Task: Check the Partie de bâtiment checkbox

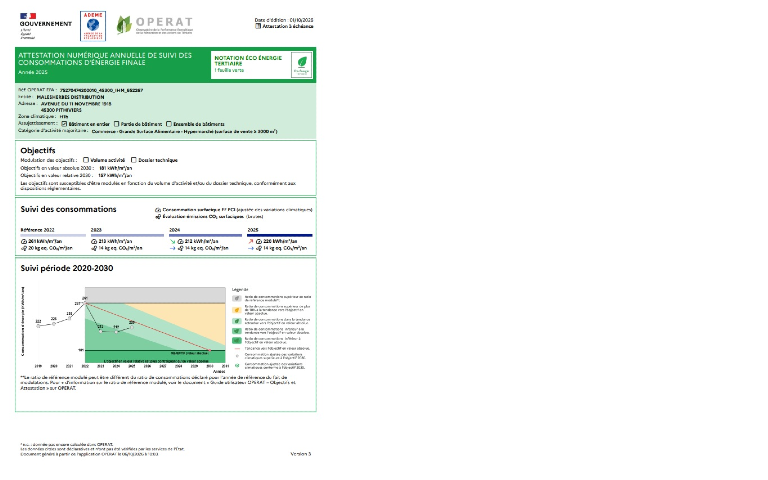Action: tap(117, 124)
